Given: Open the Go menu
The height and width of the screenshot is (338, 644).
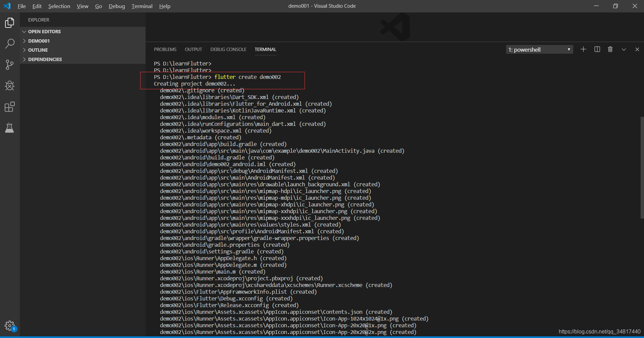Looking at the screenshot, I should (x=99, y=6).
